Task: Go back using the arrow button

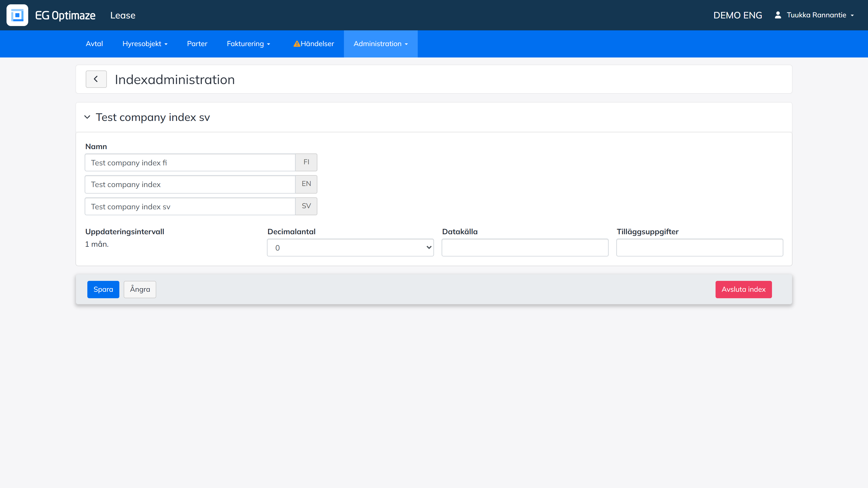Action: pos(96,79)
